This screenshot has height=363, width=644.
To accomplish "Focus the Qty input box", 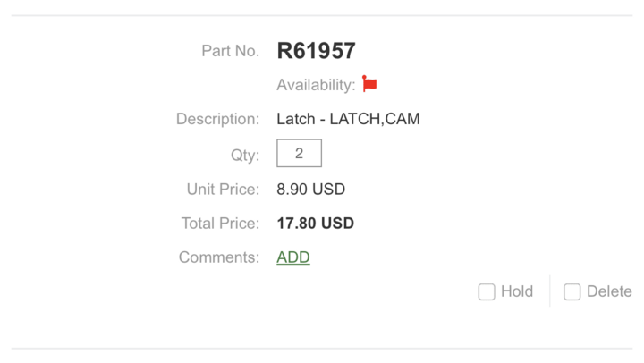I will 299,153.
